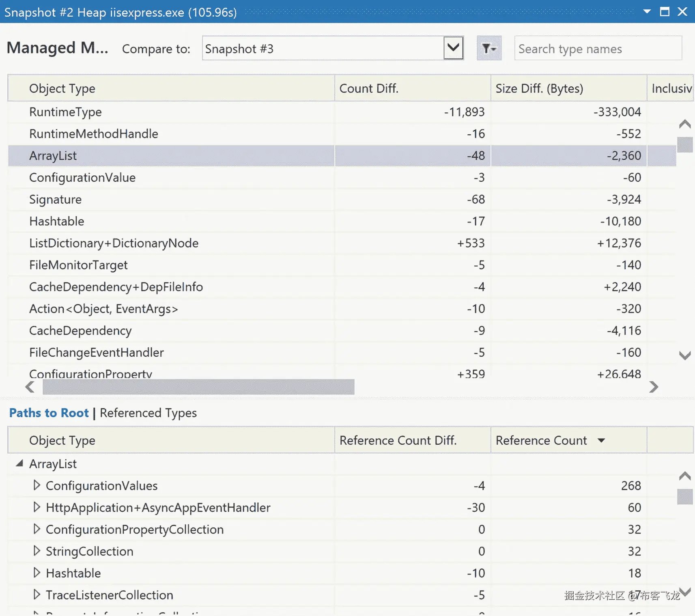Click the horizontal scrollbar thumb
This screenshot has width=695, height=616.
click(198, 387)
